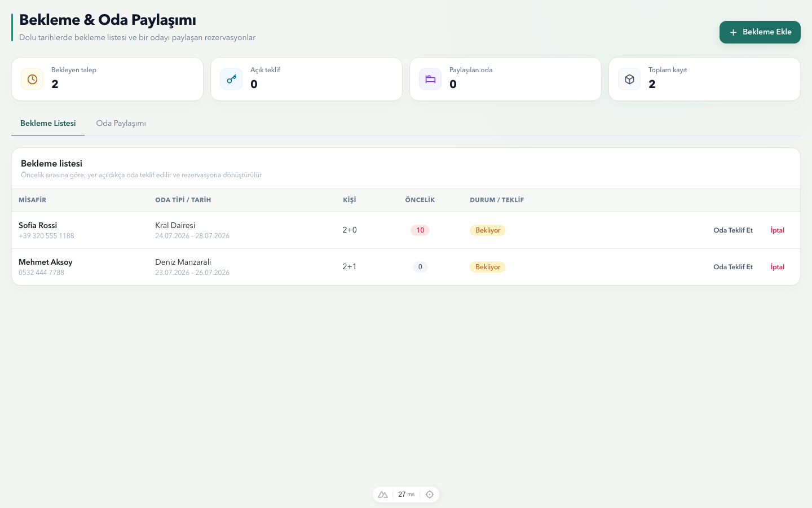Click the KİŞİ column header

pyautogui.click(x=350, y=200)
